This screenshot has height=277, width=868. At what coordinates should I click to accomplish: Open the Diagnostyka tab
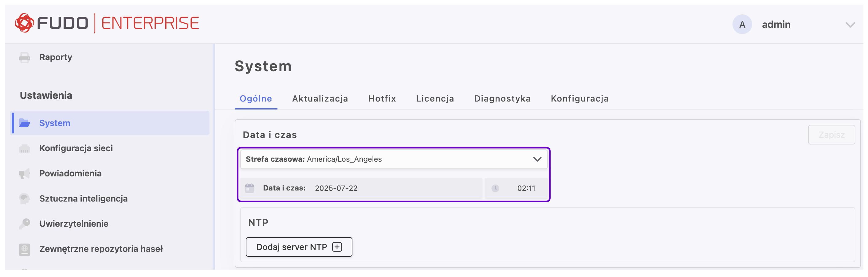[502, 98]
